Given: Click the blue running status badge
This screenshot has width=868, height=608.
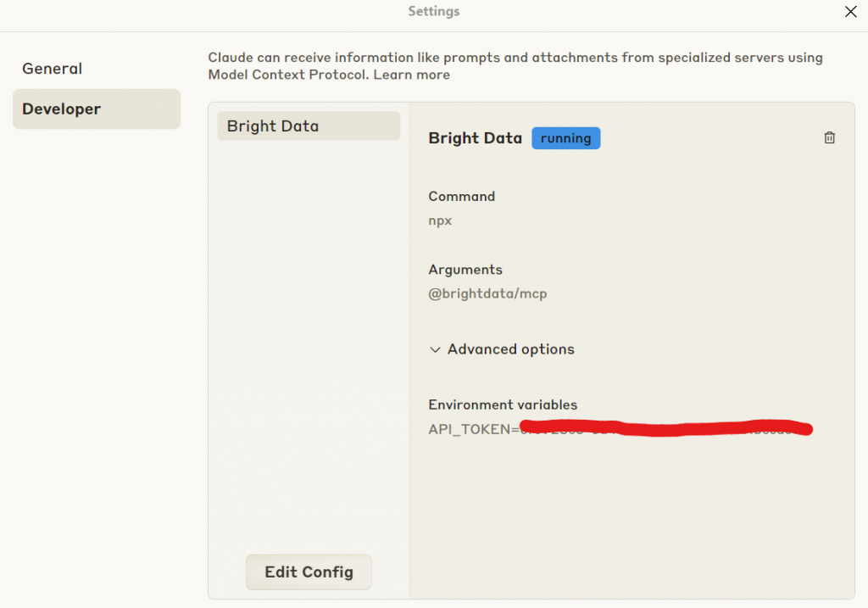Looking at the screenshot, I should pyautogui.click(x=565, y=138).
